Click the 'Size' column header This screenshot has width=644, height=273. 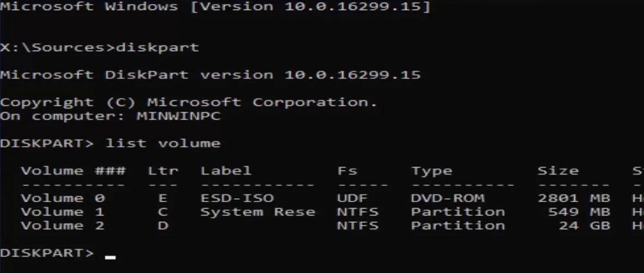pos(557,171)
